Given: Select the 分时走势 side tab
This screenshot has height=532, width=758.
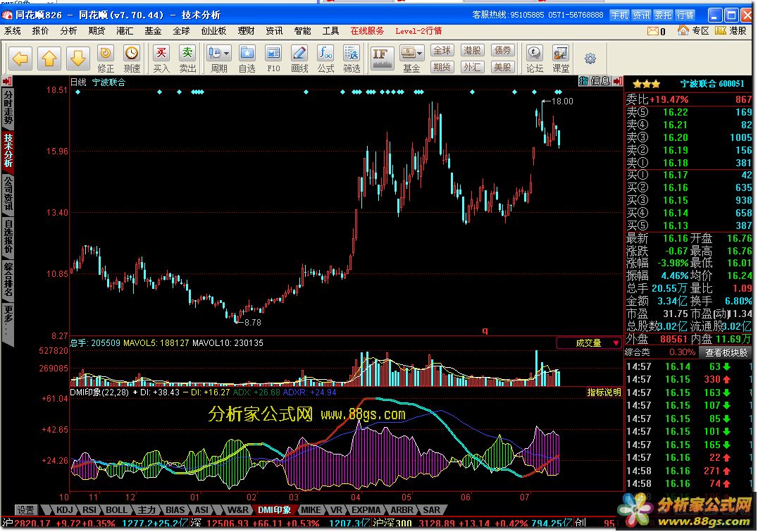Looking at the screenshot, I should point(8,107).
